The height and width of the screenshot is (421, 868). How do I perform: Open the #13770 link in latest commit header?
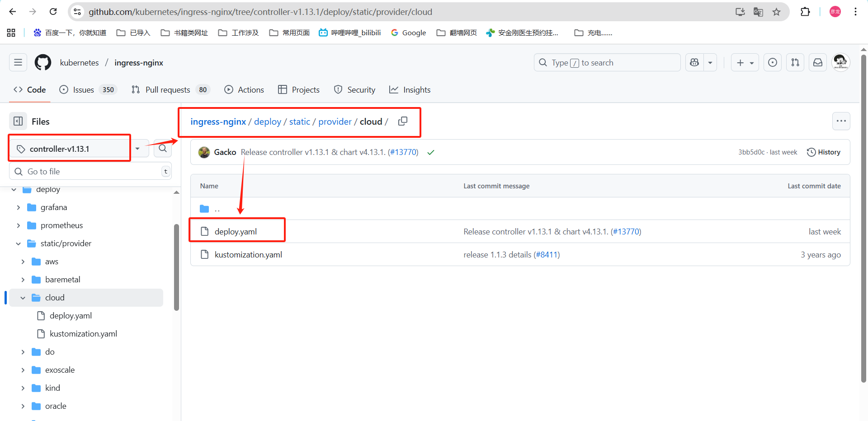pos(403,152)
